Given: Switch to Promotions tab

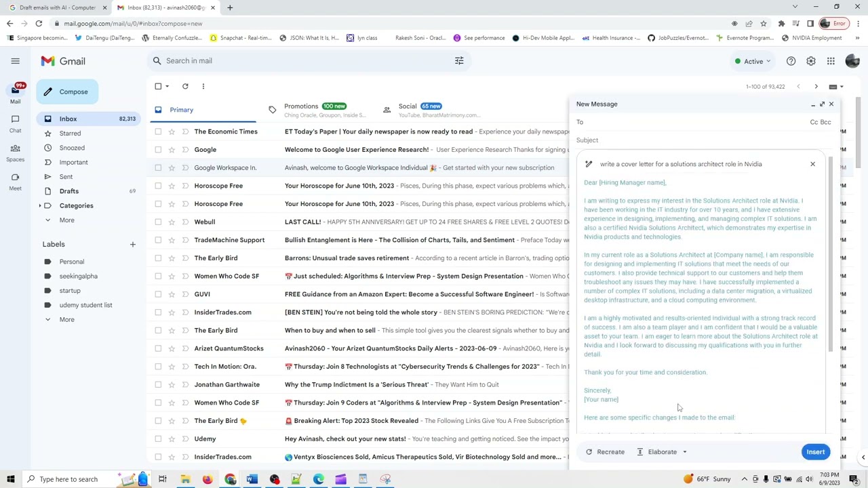Looking at the screenshot, I should [317, 110].
